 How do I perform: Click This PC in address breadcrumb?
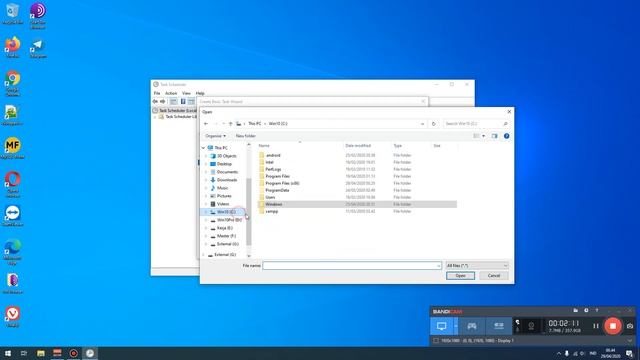coord(255,124)
